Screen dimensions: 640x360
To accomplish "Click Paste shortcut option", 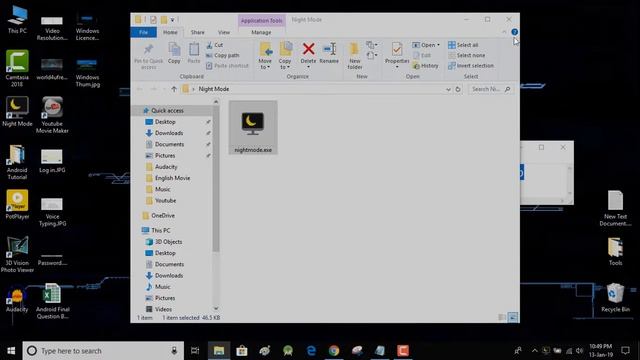I will click(x=227, y=65).
